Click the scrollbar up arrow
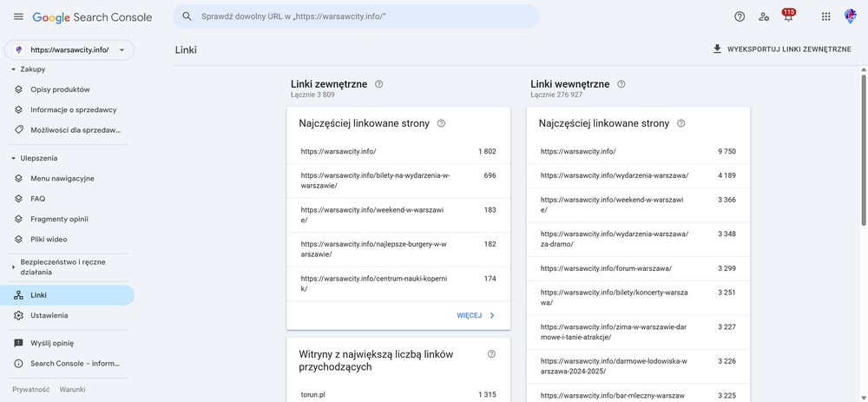 click(x=864, y=69)
